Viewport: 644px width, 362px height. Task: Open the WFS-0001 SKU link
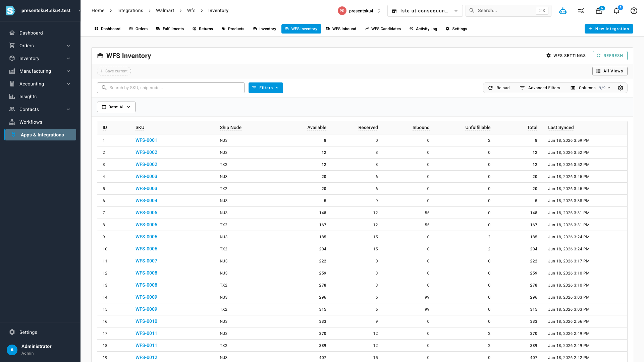click(x=146, y=140)
